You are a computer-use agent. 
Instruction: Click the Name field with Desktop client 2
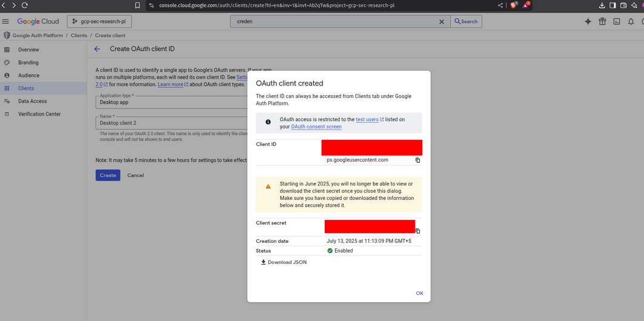(171, 123)
